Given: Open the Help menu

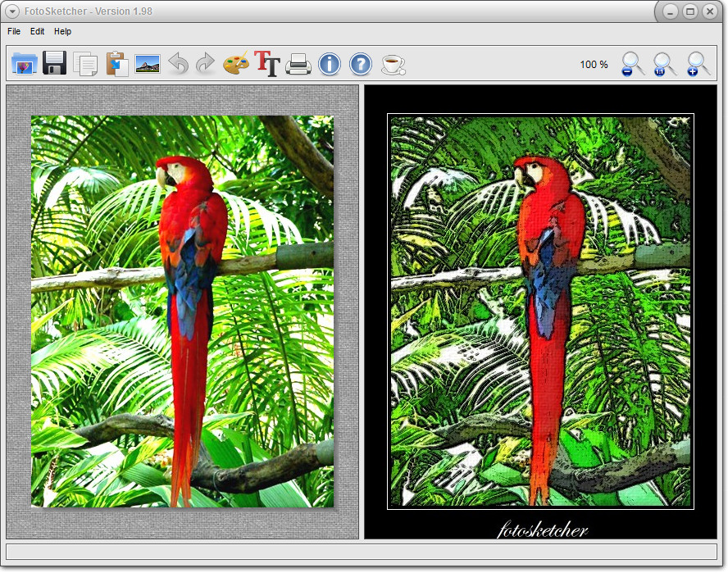Looking at the screenshot, I should point(62,31).
